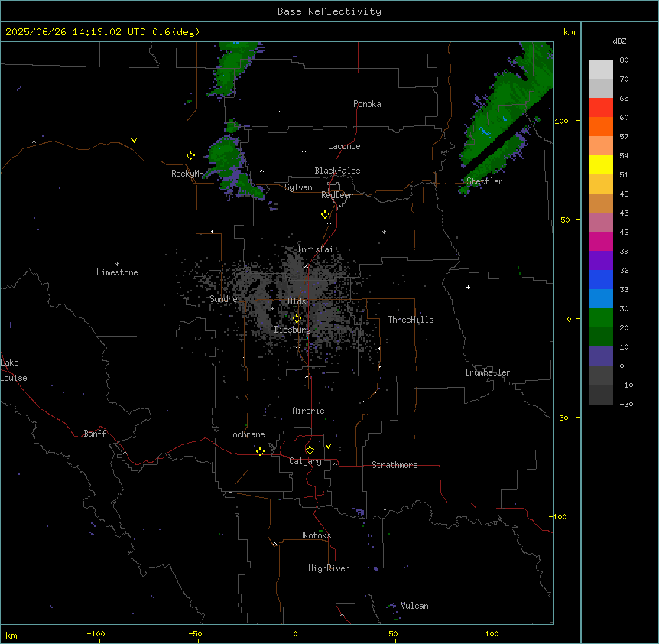Screen dimensions: 659x644
Task: Click the yellow diamond marker beside RockyMH
Action: (x=190, y=156)
